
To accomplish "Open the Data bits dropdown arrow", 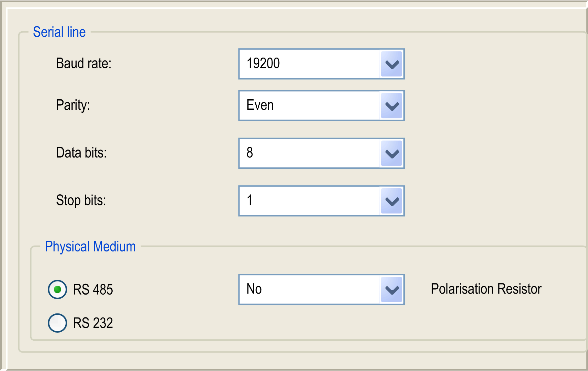I will 392,154.
